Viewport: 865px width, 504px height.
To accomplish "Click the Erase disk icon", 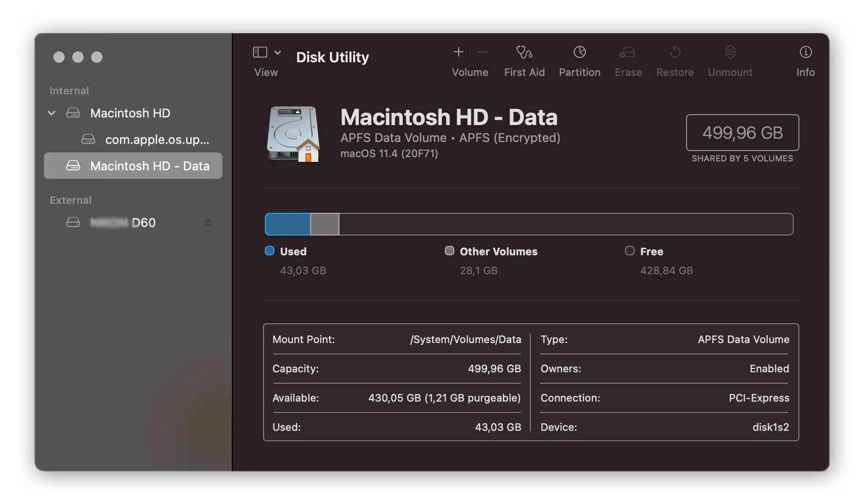I will click(x=628, y=52).
